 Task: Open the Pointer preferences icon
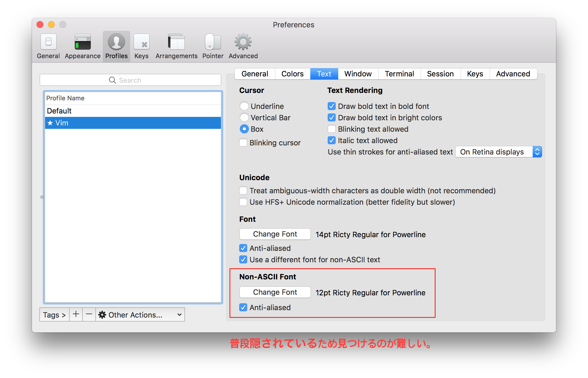[212, 46]
